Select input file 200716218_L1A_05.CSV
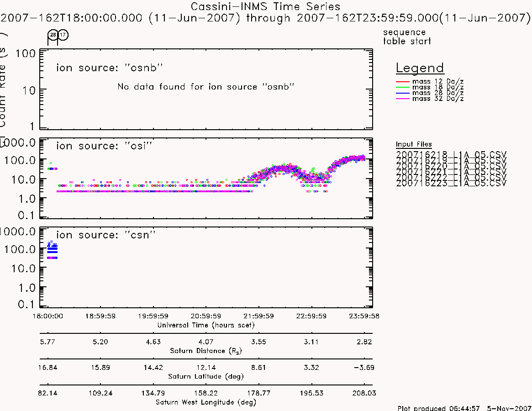The image size is (532, 411). point(451,155)
